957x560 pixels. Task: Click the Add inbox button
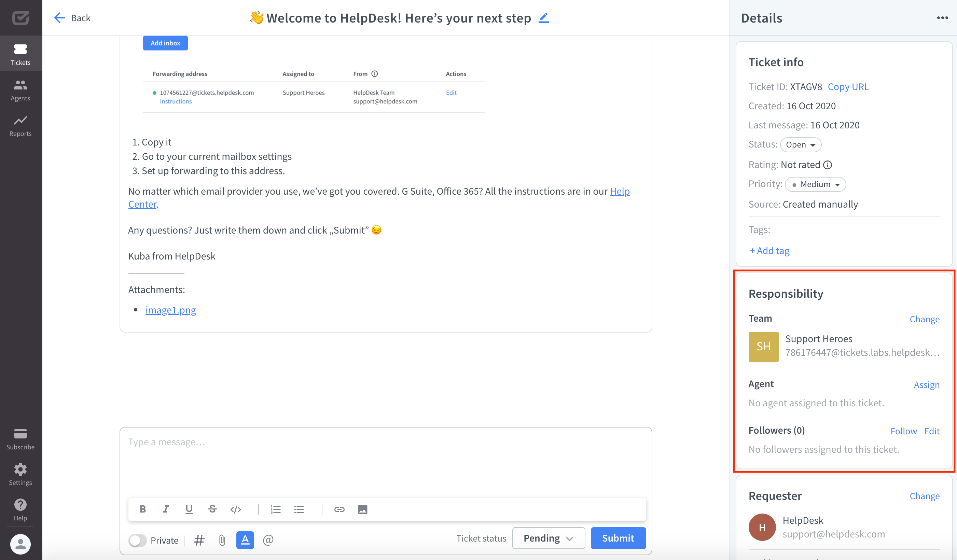coord(165,43)
